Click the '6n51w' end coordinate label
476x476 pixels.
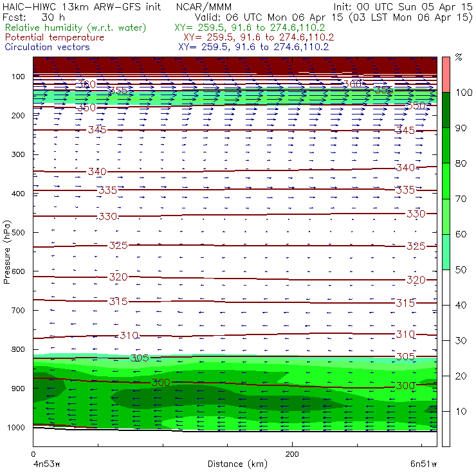pyautogui.click(x=423, y=464)
